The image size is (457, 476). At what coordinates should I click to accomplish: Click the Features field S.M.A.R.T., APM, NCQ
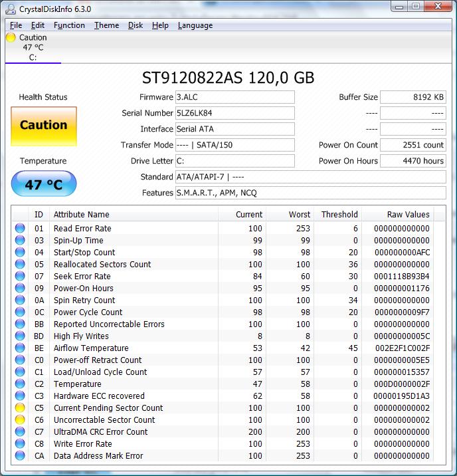click(x=310, y=193)
